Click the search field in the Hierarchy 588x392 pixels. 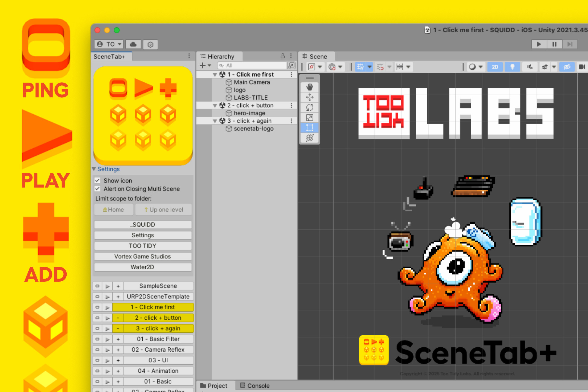[253, 65]
